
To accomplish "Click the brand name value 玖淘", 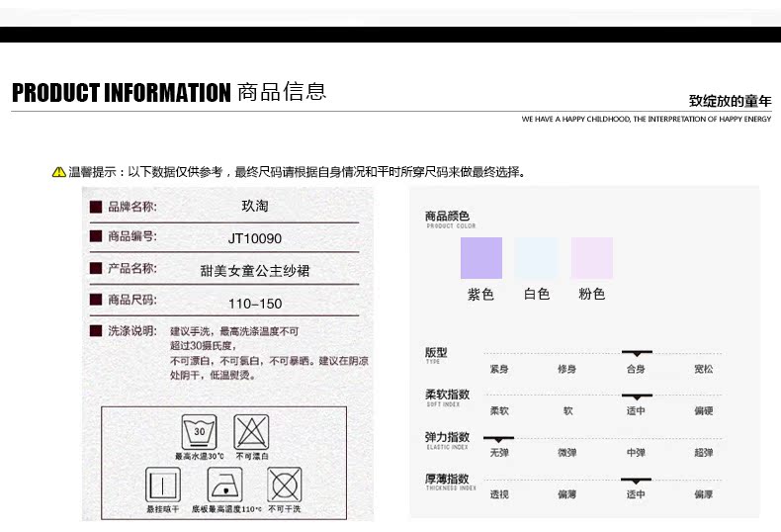I will click(255, 206).
